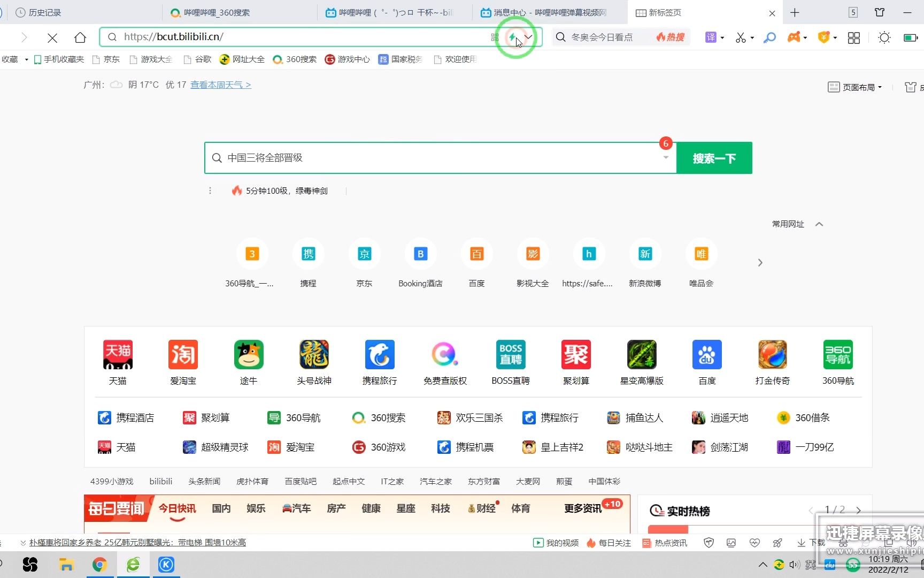Toggle the brightness night mode icon
Image resolution: width=924 pixels, height=578 pixels.
pyautogui.click(x=884, y=37)
